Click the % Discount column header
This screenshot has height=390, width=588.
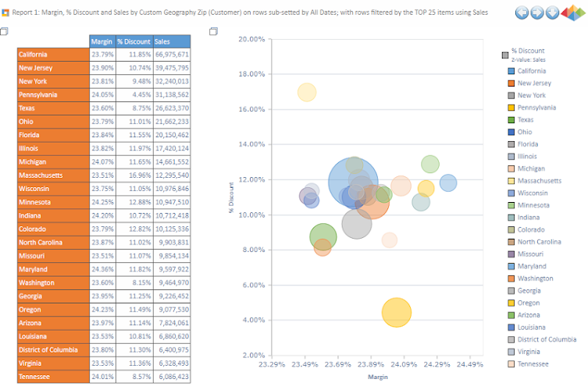click(x=134, y=41)
